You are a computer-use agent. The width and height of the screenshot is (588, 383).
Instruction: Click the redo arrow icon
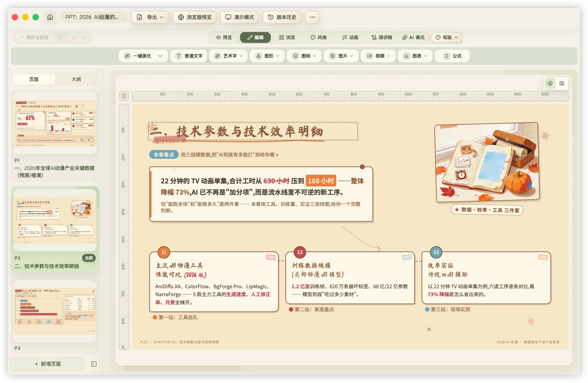pyautogui.click(x=84, y=37)
